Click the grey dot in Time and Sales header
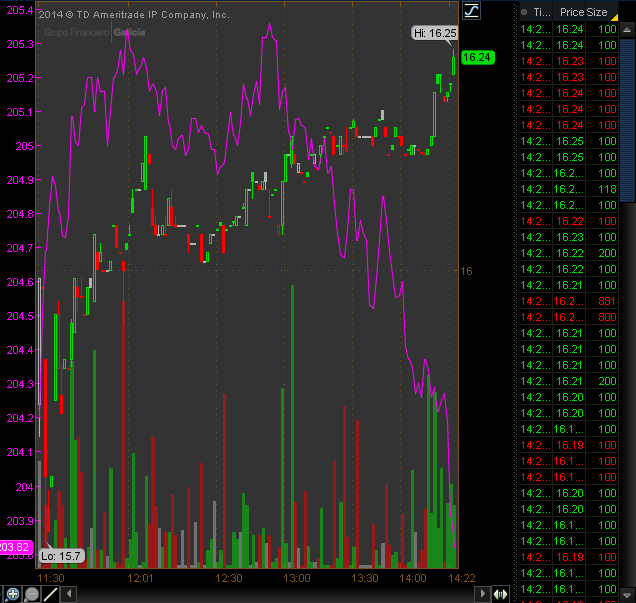 [524, 12]
